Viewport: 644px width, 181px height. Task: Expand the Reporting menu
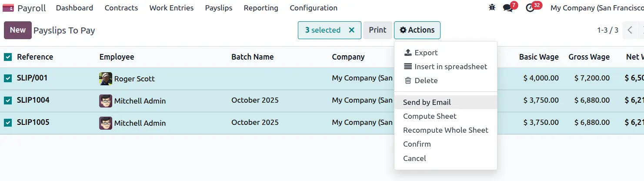tap(260, 8)
